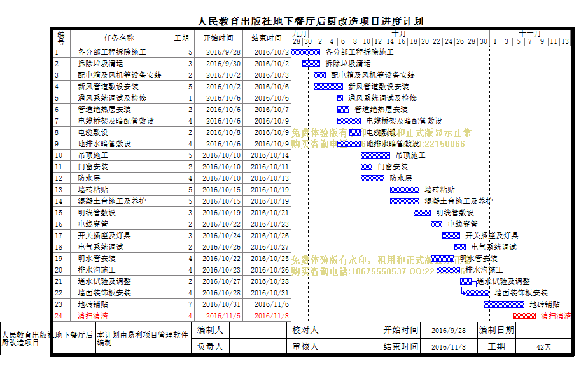This screenshot has height=370, width=588.
Task: Click red task name 清扫清洁 in table
Action: click(x=93, y=316)
